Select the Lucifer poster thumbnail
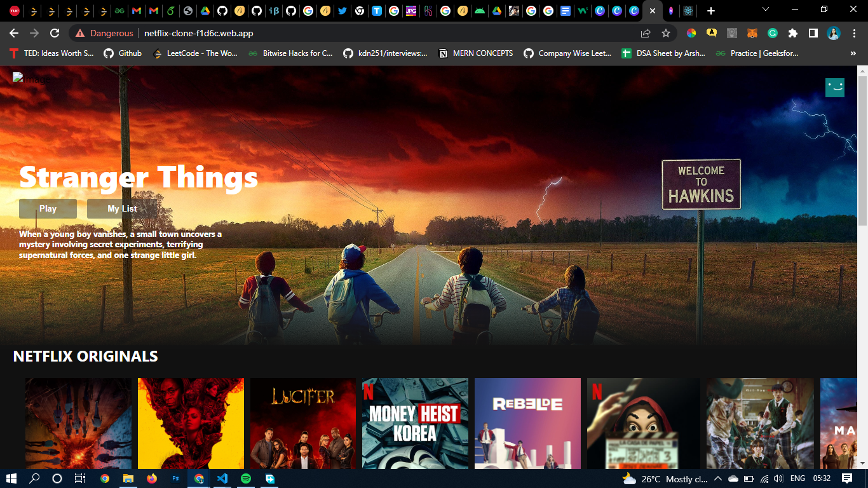Viewport: 868px width, 488px height. click(x=302, y=423)
